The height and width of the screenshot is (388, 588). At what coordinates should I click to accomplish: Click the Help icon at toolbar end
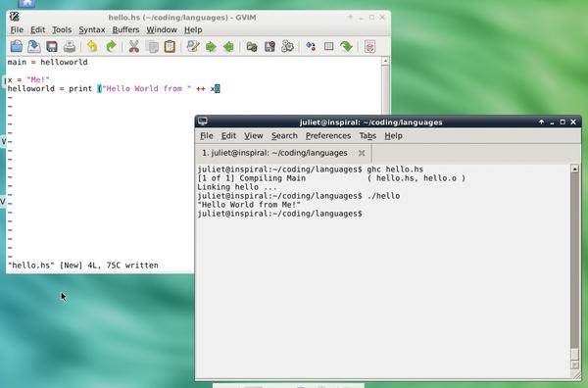tap(369, 46)
